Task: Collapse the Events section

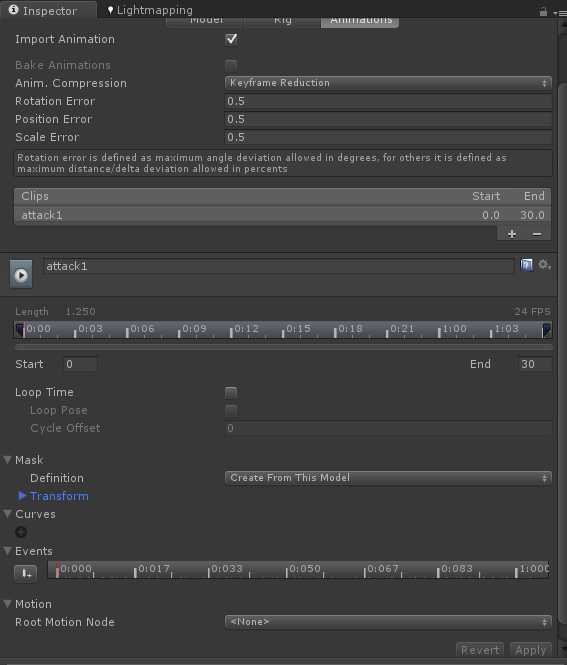Action: click(x=7, y=551)
